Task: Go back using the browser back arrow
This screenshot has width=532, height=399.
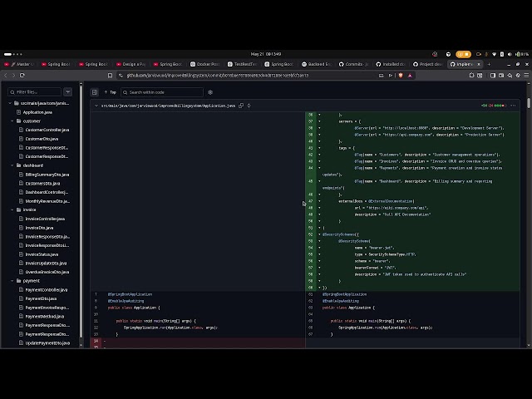Action: [6, 76]
